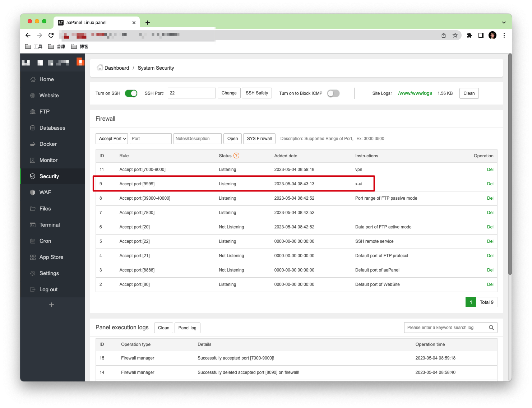
Task: Delete the port 20 rule
Action: click(x=490, y=227)
